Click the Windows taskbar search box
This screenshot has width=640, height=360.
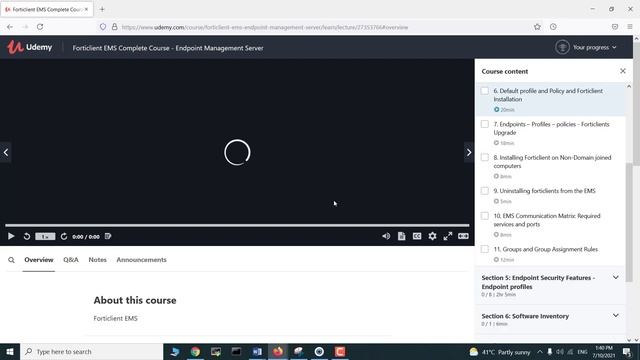pos(91,351)
